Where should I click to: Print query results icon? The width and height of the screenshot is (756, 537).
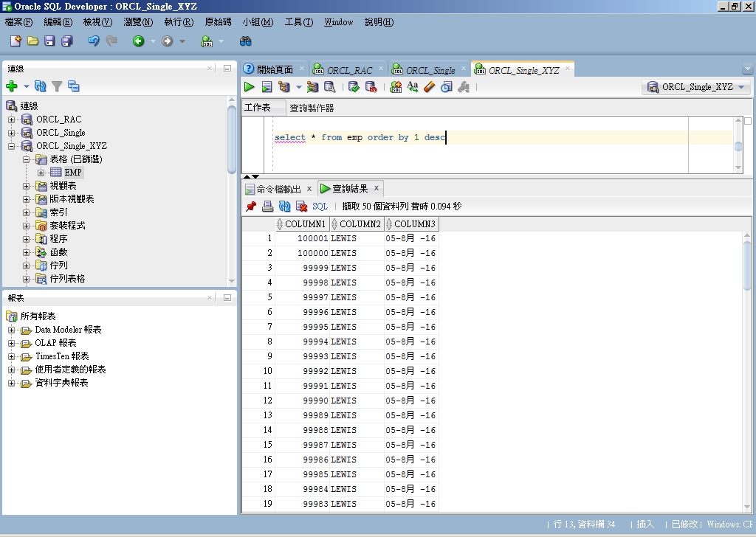[267, 206]
